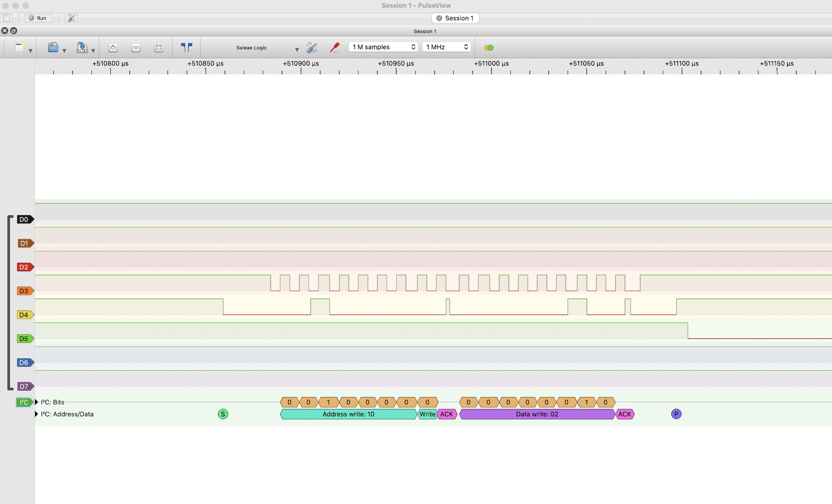Click the Zoom in icon
The width and height of the screenshot is (832, 504).
(113, 47)
